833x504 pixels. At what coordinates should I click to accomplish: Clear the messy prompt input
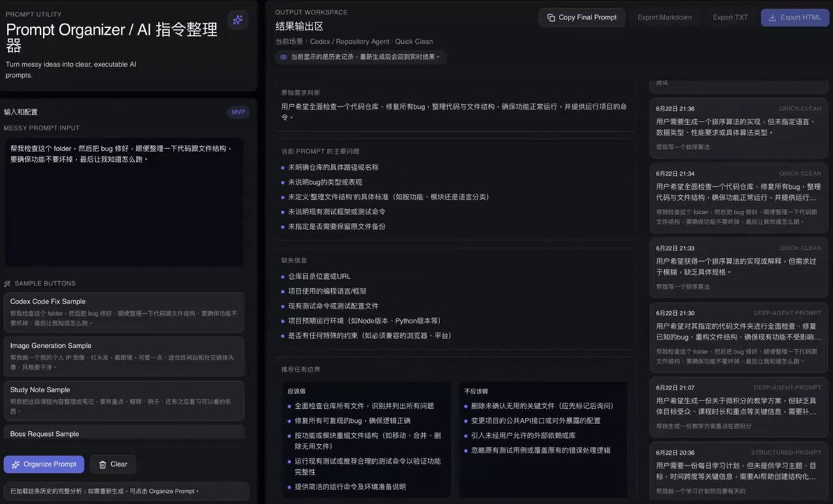[113, 464]
